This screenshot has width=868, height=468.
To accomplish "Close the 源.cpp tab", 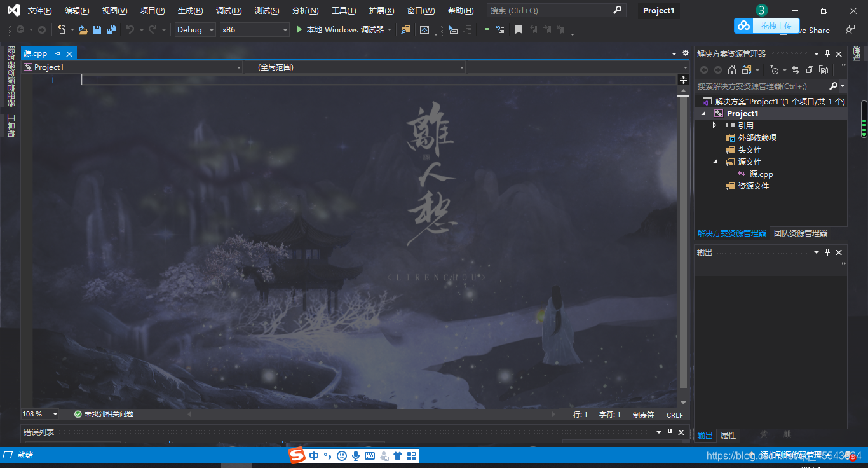I will click(69, 54).
